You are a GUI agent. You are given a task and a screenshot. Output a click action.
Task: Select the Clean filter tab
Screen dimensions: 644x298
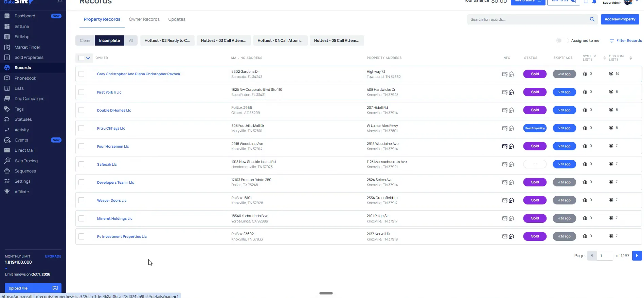[85, 40]
